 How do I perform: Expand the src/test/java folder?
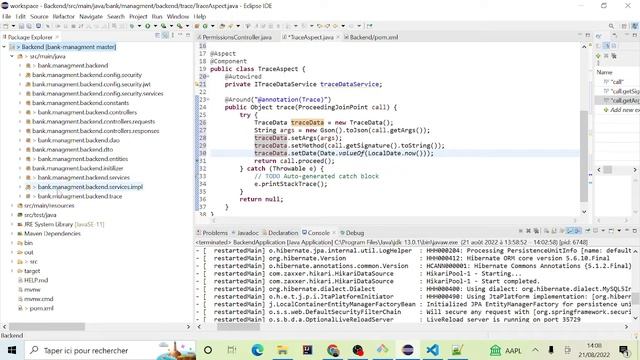(x=12, y=215)
